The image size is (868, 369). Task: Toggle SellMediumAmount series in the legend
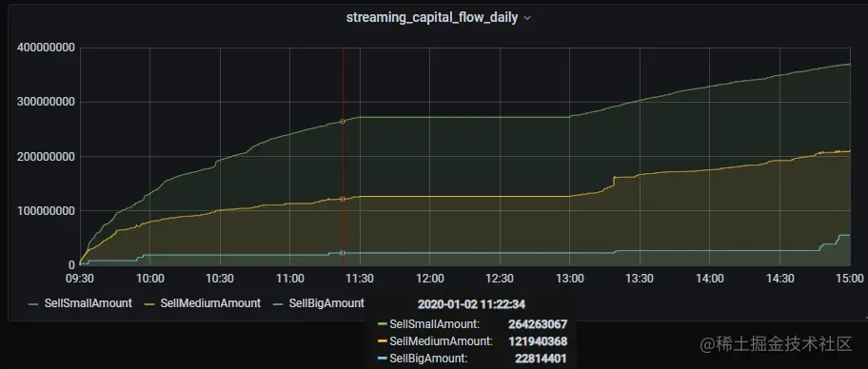pyautogui.click(x=210, y=303)
